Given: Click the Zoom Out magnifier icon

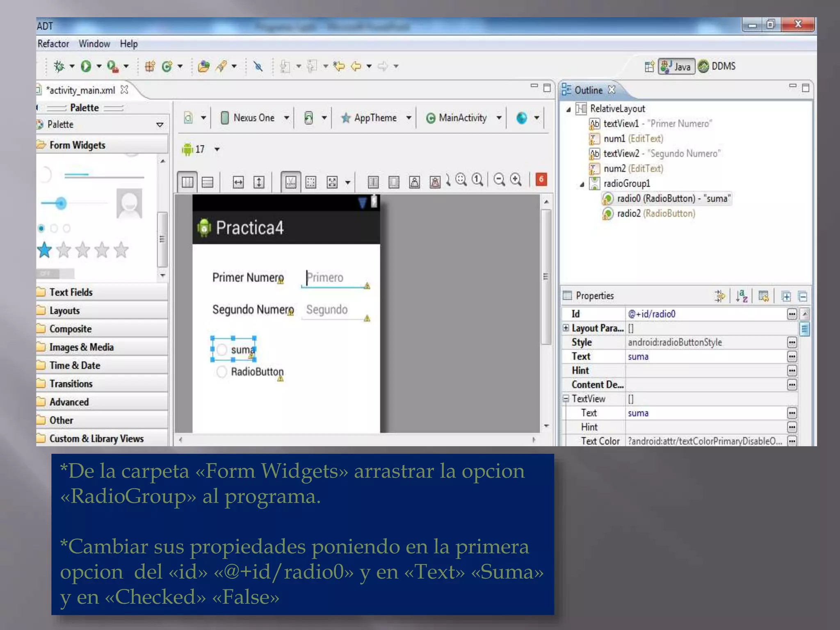Looking at the screenshot, I should click(499, 180).
